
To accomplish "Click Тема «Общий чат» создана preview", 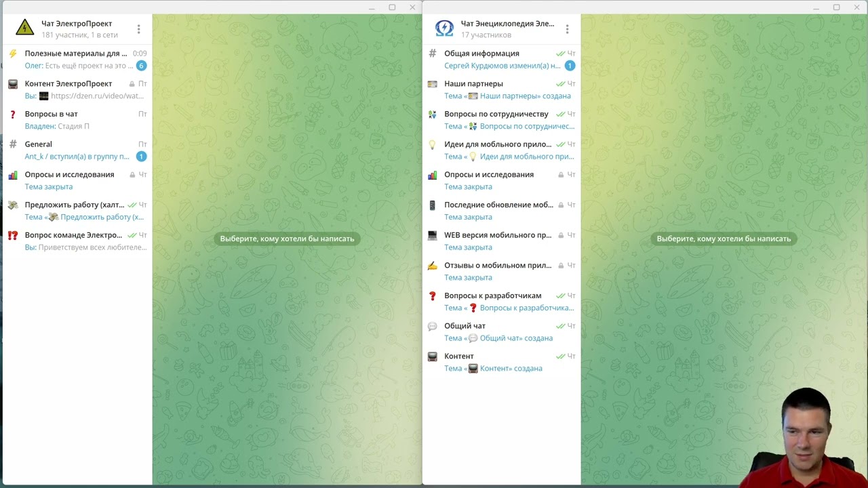I will tap(498, 338).
